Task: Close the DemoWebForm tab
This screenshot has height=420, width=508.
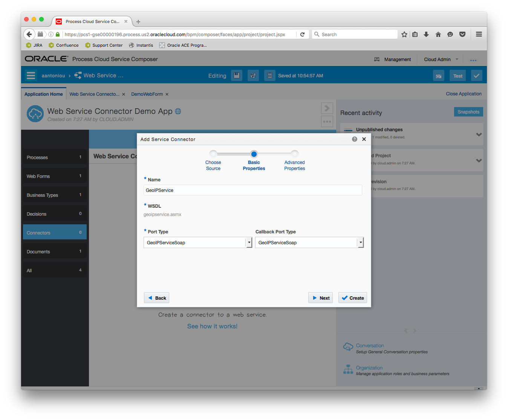Action: pyautogui.click(x=167, y=94)
